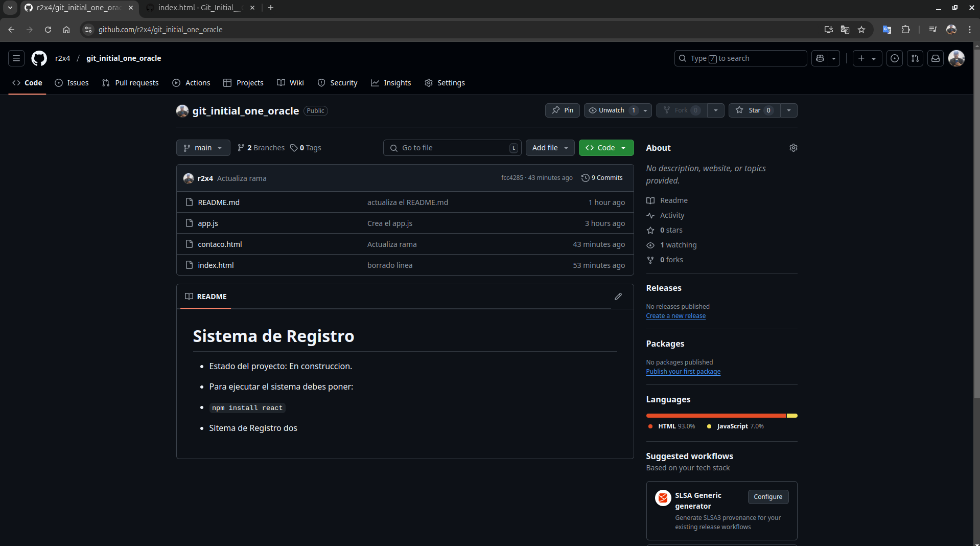Open the Pull requests tab

tap(130, 83)
